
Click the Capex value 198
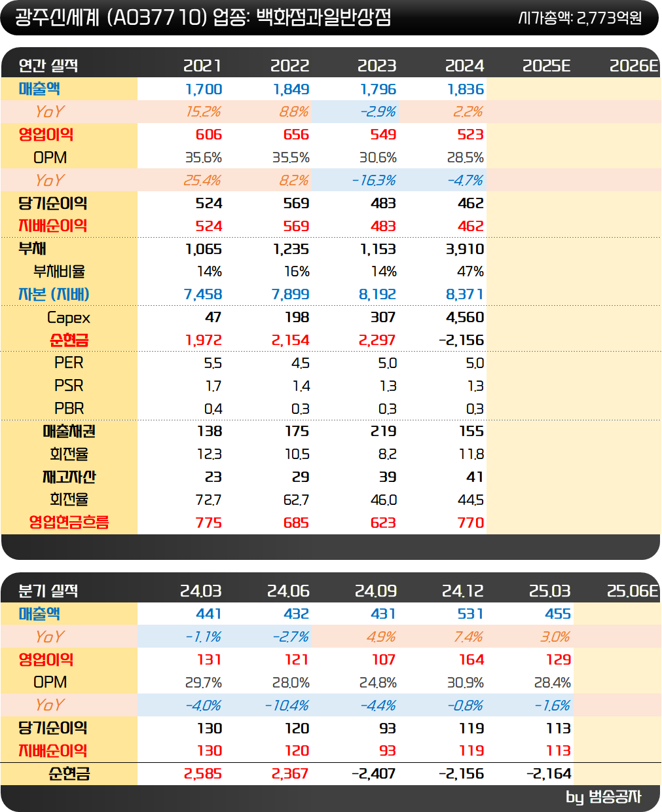pyautogui.click(x=297, y=318)
